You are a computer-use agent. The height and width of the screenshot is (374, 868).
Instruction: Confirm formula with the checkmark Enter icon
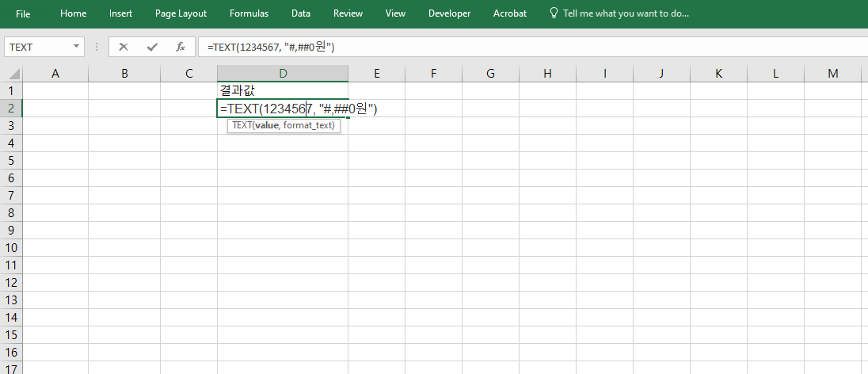point(152,47)
